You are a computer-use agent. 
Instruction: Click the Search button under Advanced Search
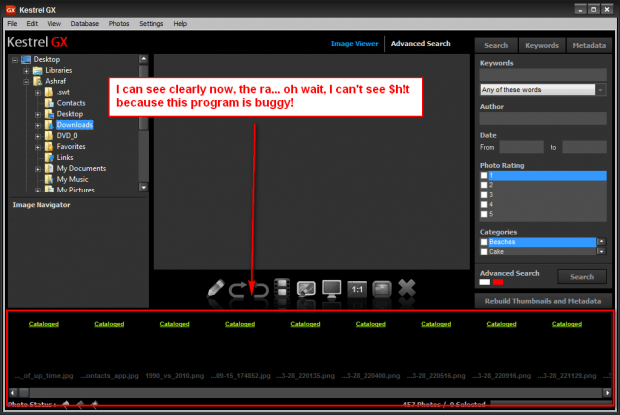tap(581, 277)
